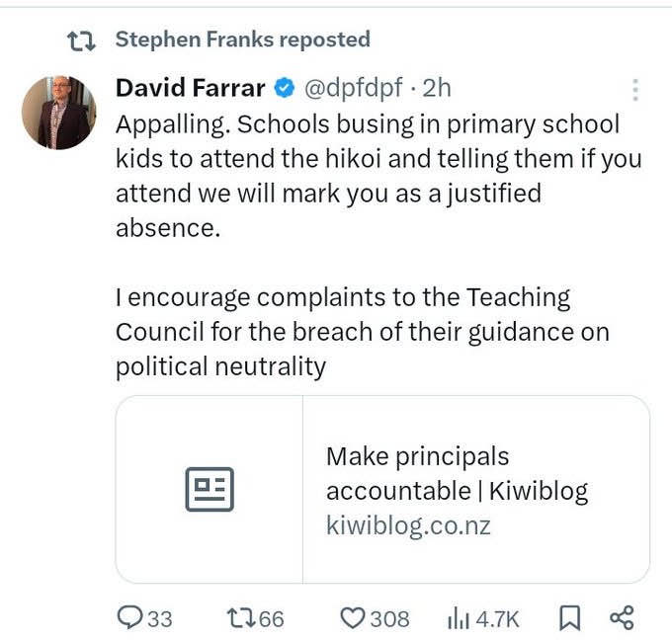Open the @dpfdpf handle
Image resolution: width=672 pixels, height=642 pixels.
[352, 88]
